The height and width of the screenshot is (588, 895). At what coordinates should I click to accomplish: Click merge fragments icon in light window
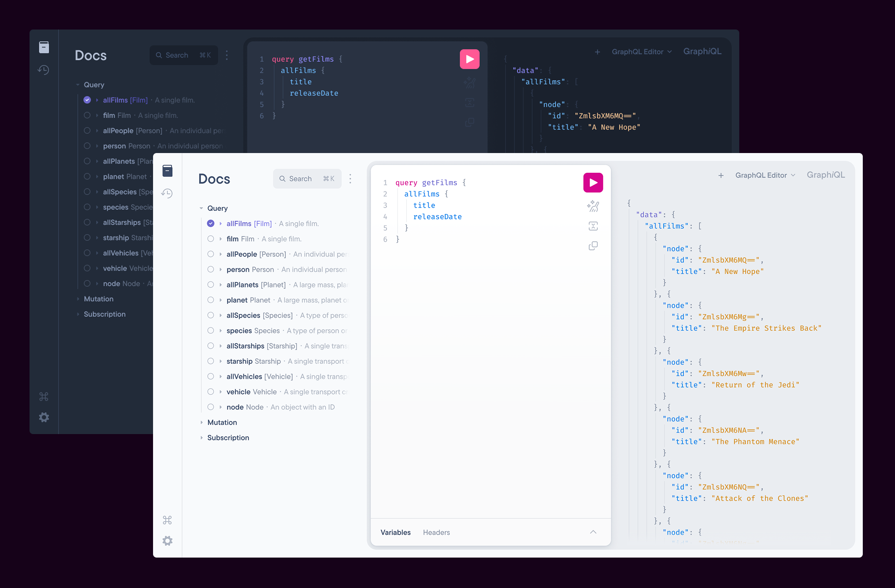593,226
